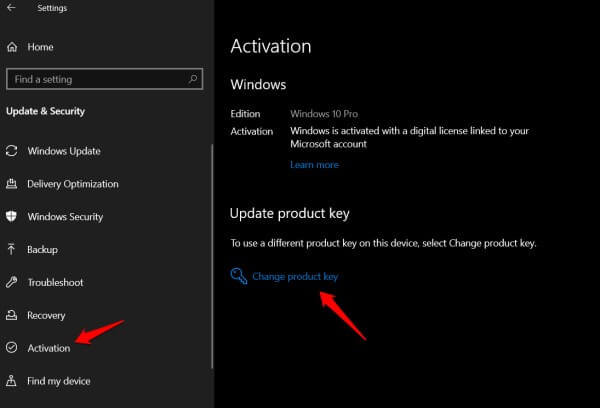Click the key icon beside Change product key
600x408 pixels.
click(x=239, y=276)
